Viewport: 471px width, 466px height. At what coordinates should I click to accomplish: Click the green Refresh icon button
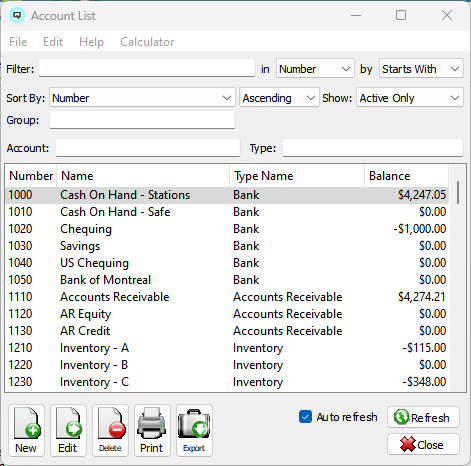[x=423, y=417]
